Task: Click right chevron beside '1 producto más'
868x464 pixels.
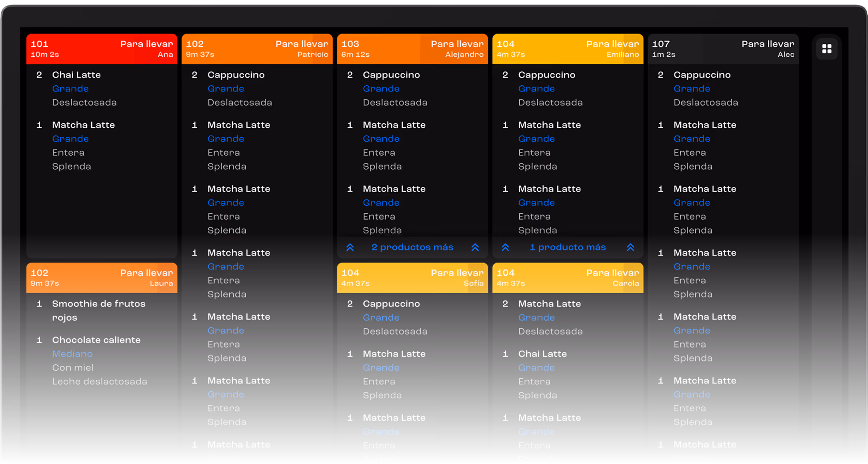Action: coord(630,247)
